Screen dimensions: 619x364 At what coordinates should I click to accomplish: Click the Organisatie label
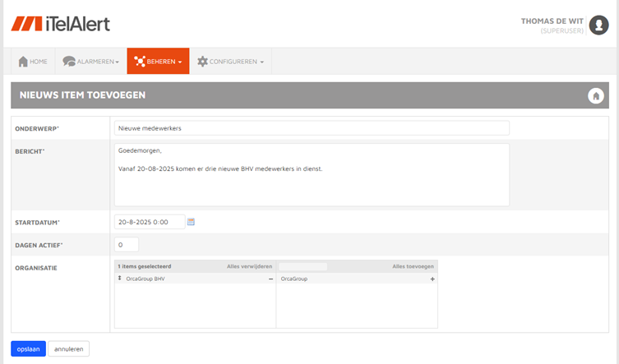pyautogui.click(x=36, y=268)
